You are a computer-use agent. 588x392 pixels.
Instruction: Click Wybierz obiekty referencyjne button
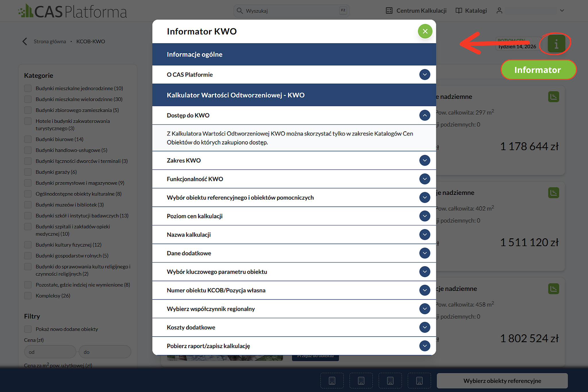coord(502,381)
